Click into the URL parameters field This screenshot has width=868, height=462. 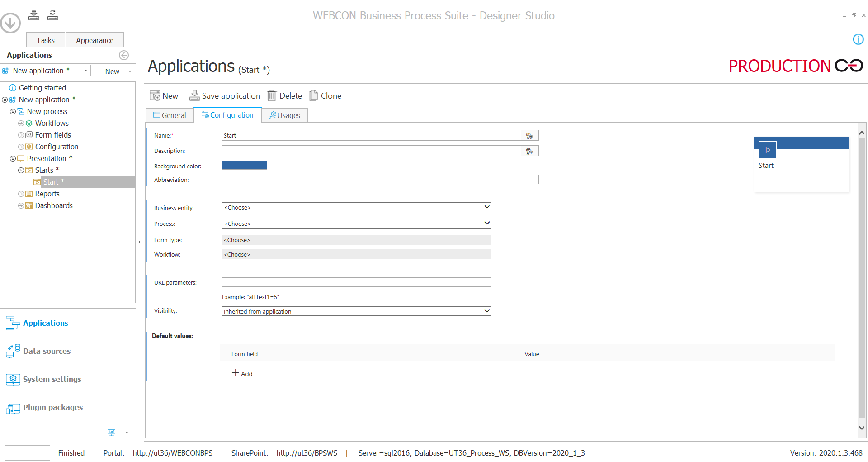357,282
